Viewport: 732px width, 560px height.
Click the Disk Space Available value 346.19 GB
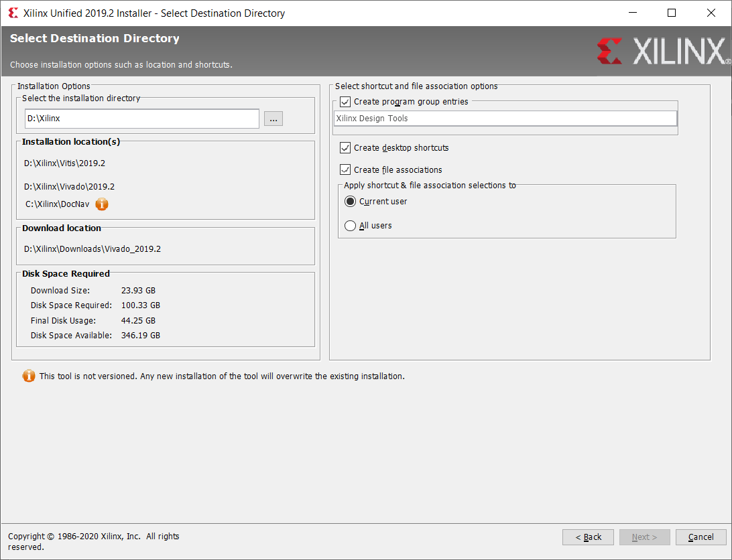coord(141,336)
